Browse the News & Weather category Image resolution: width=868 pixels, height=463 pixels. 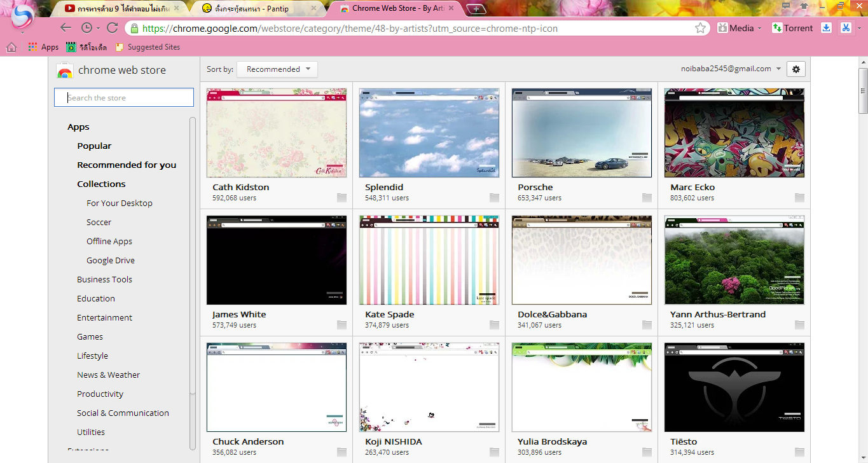click(108, 375)
